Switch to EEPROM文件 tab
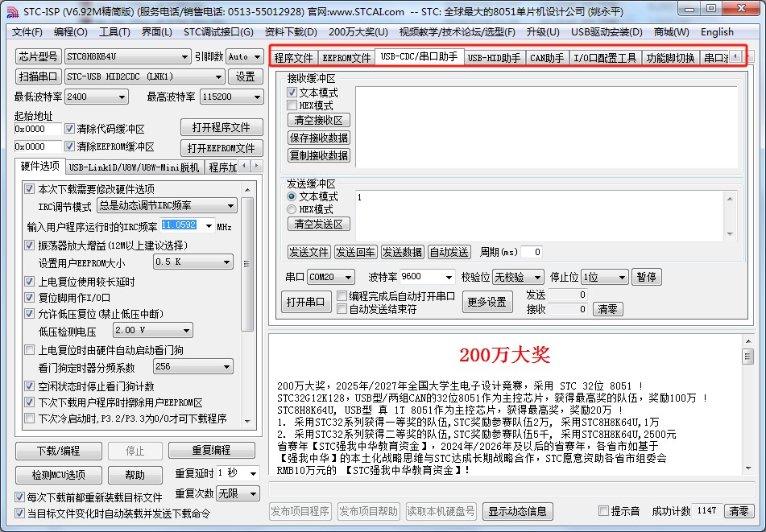The height and width of the screenshot is (532, 766). [346, 58]
